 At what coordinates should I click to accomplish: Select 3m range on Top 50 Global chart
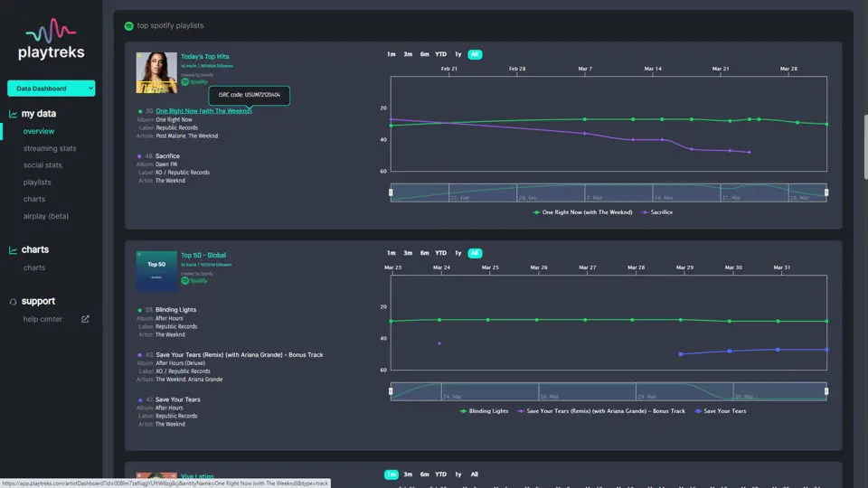(x=408, y=253)
